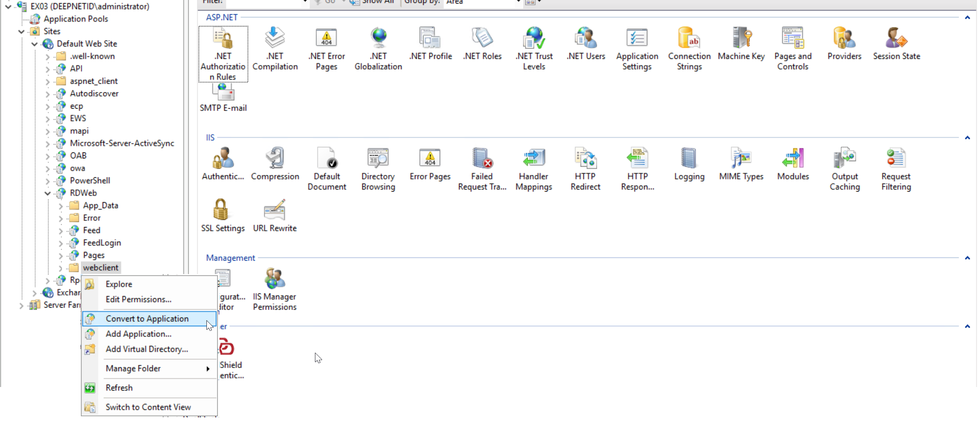
Task: Collapse the Management group section
Action: [x=967, y=258]
